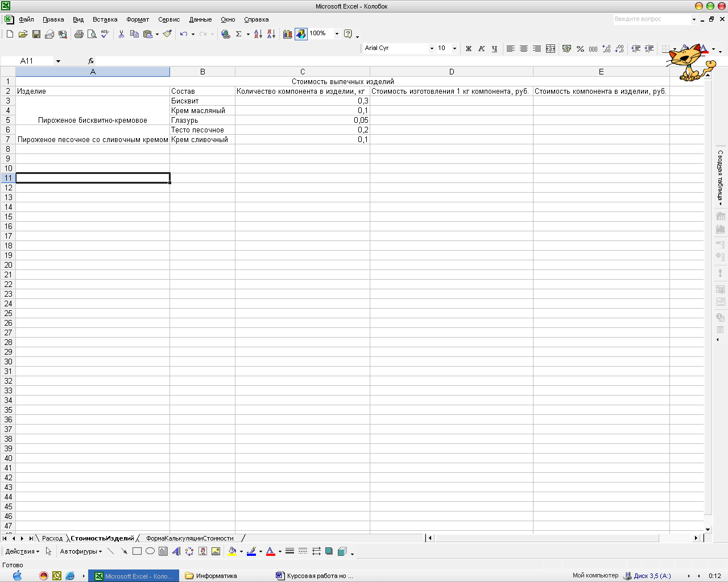Cut selection with scissors icon
Image resolution: width=728 pixels, height=582 pixels.
pyautogui.click(x=121, y=34)
